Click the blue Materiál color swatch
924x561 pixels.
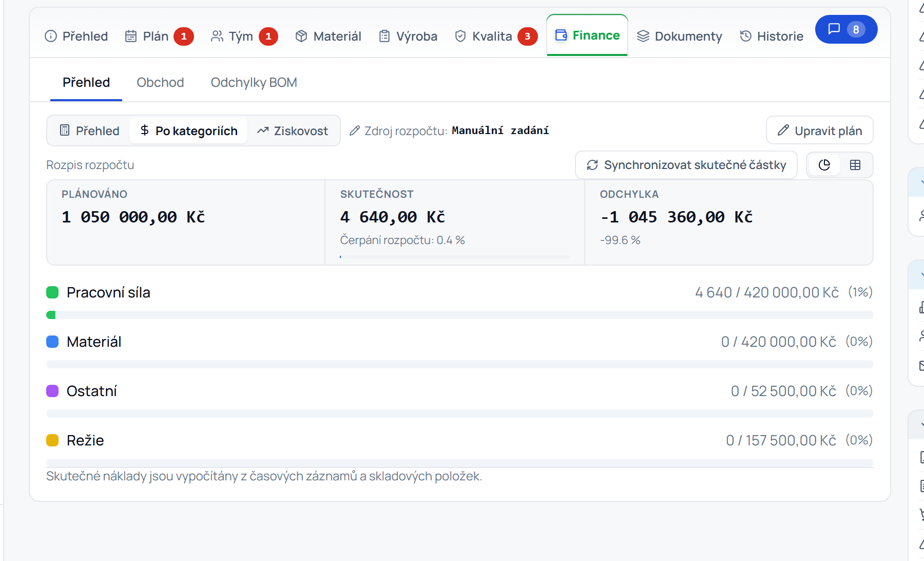(x=52, y=342)
